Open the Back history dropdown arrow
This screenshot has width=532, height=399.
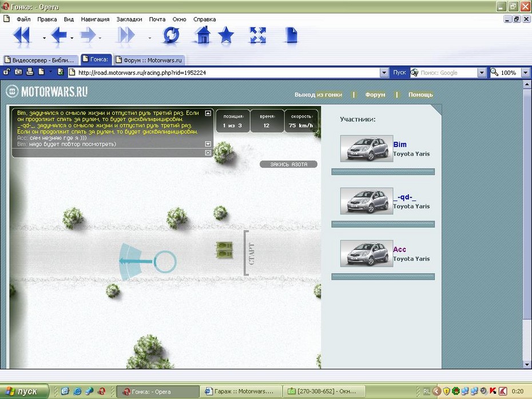tap(72, 38)
